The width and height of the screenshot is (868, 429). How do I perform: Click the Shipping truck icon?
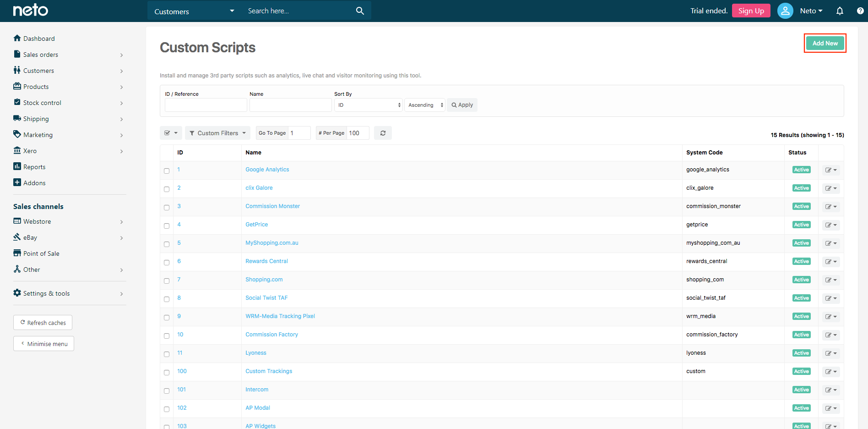(17, 118)
